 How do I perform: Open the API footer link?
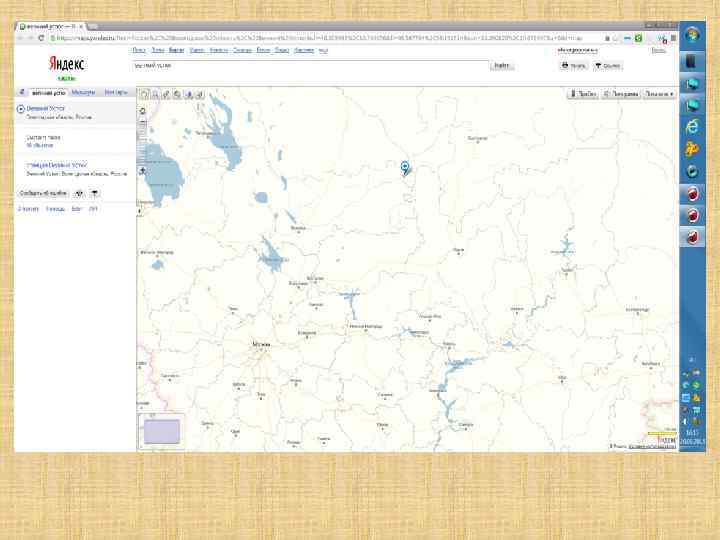click(93, 209)
